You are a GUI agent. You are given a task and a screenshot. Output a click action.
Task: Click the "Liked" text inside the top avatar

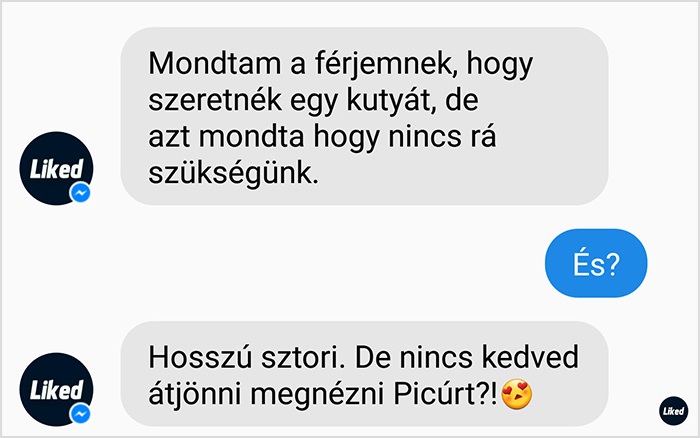56,169
